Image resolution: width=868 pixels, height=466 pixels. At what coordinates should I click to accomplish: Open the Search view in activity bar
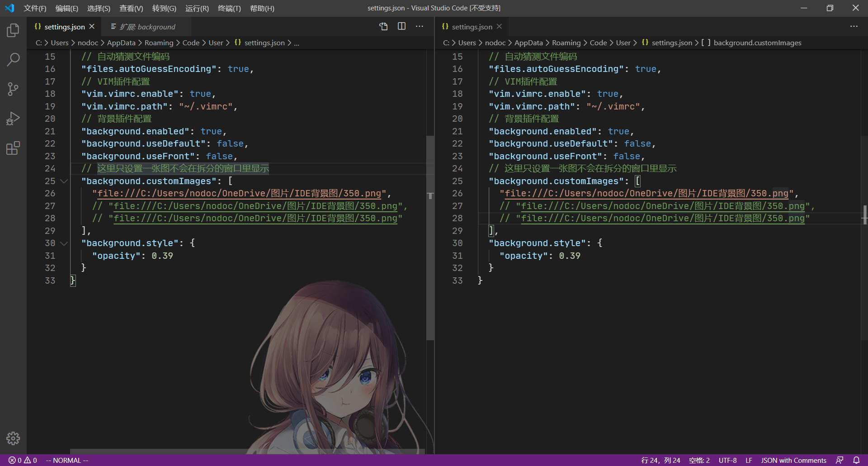(13, 60)
